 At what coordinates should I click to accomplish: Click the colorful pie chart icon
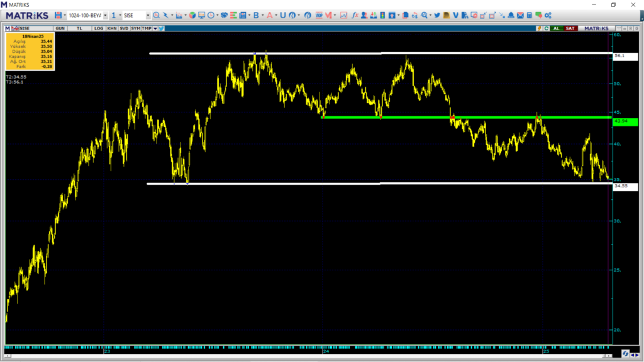[192, 15]
